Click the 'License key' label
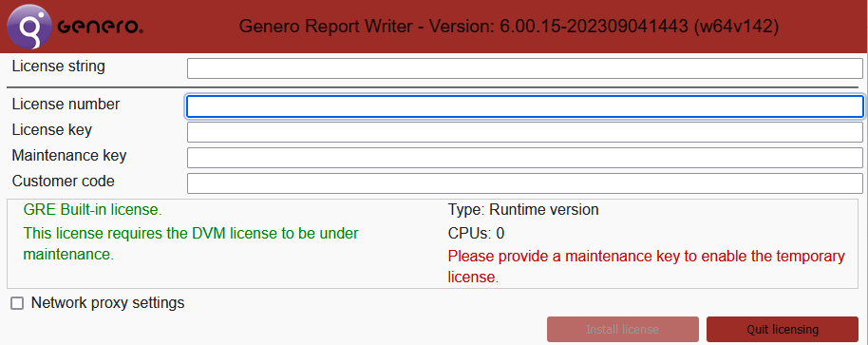This screenshot has width=868, height=345. pyautogui.click(x=52, y=129)
